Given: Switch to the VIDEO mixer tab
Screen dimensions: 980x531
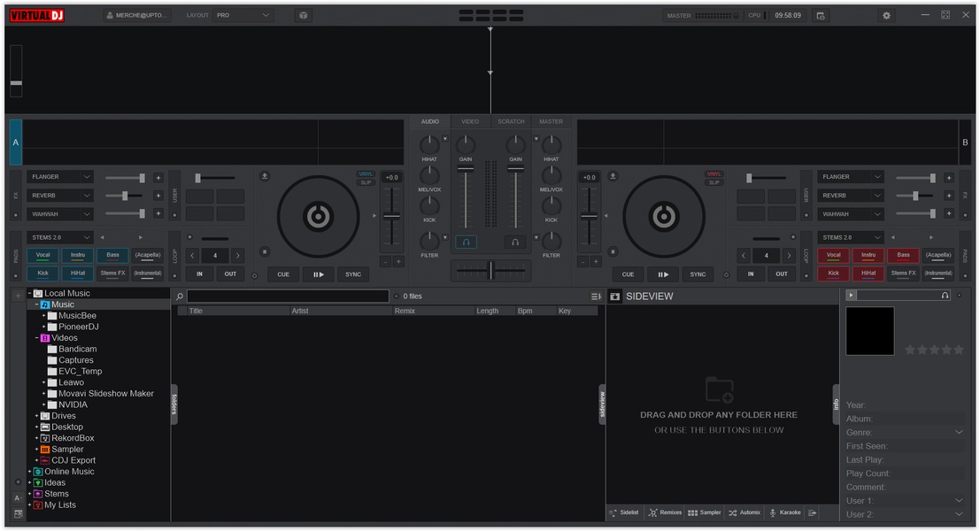Looking at the screenshot, I should click(470, 121).
